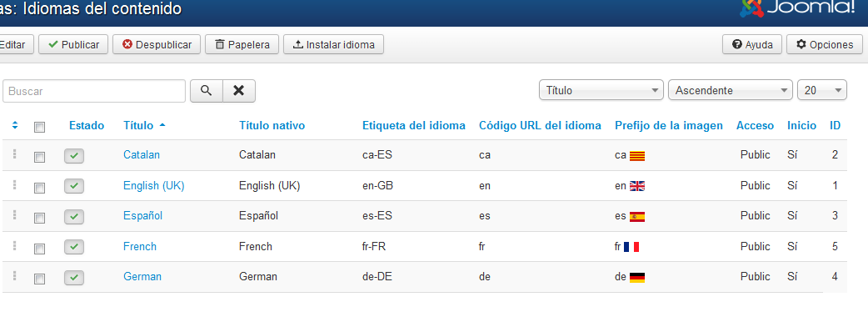This screenshot has height=327, width=868.
Task: Click the Instalar idioma button
Action: pyautogui.click(x=333, y=44)
